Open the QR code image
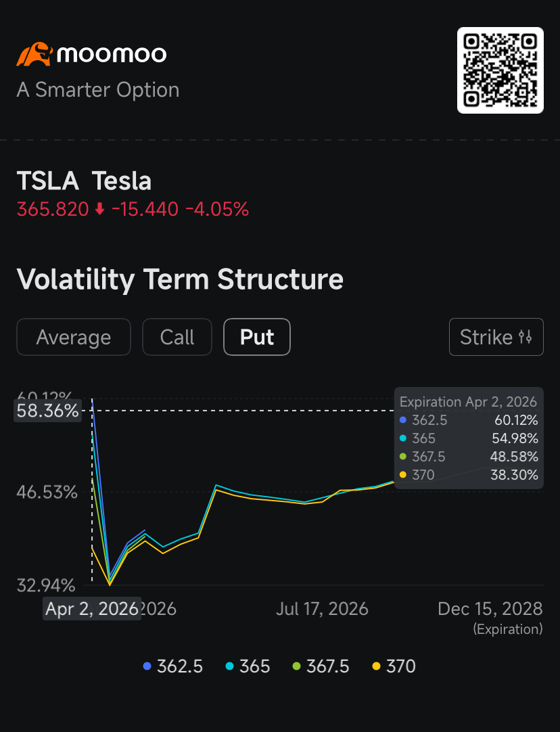560x732 pixels. (500, 70)
